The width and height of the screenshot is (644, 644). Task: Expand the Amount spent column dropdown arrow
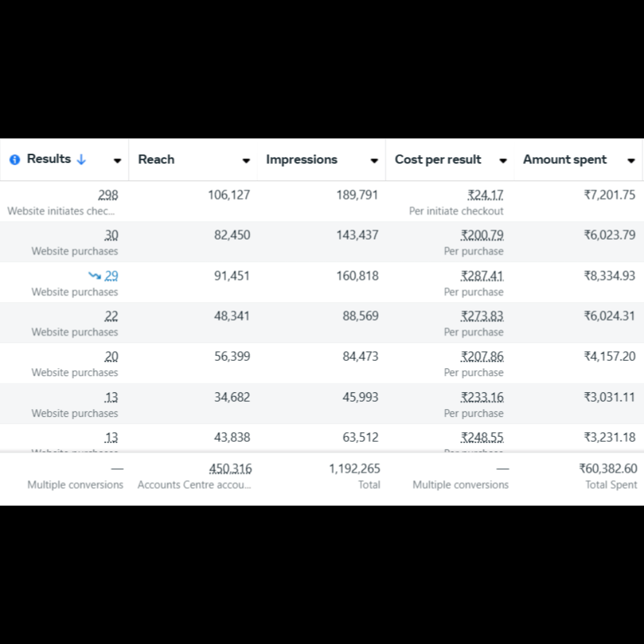[631, 160]
